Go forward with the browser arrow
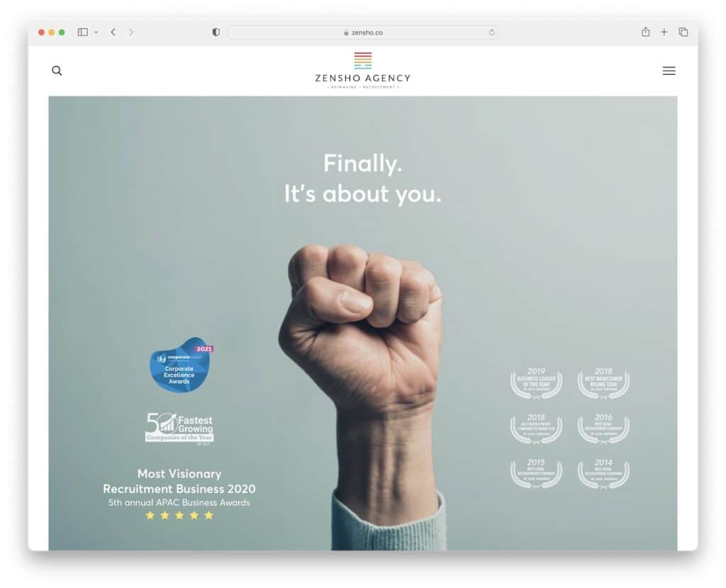 click(x=131, y=32)
